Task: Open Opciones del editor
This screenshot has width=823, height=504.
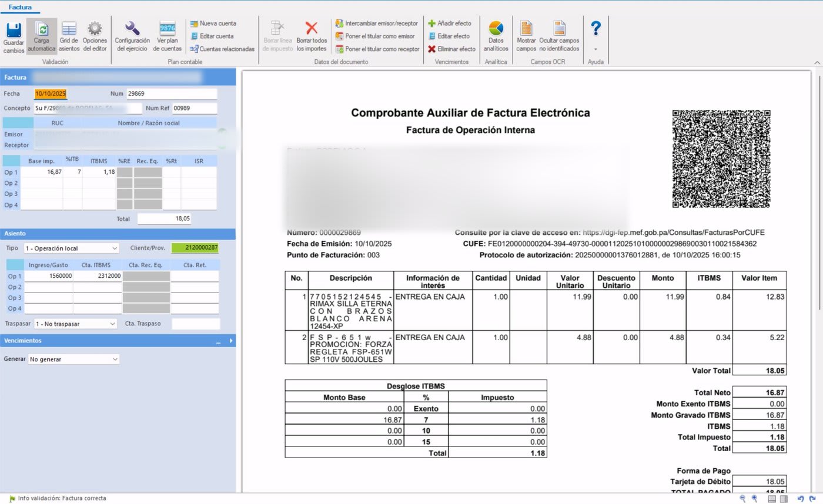Action: click(x=95, y=37)
